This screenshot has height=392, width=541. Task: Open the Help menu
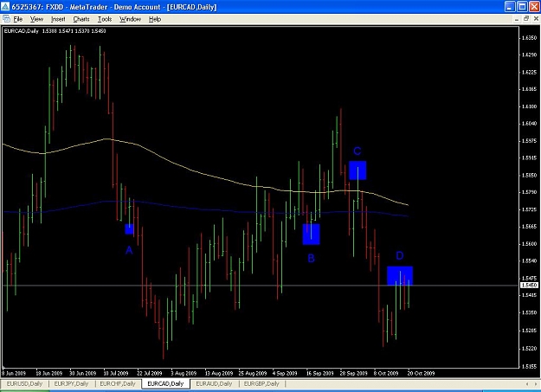point(155,19)
